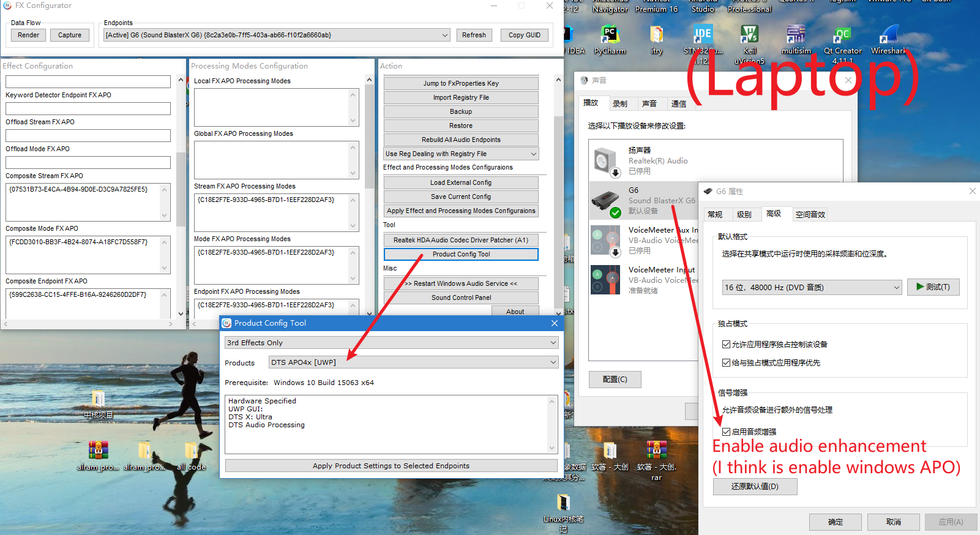Switch to the 声音 tab

pos(649,104)
